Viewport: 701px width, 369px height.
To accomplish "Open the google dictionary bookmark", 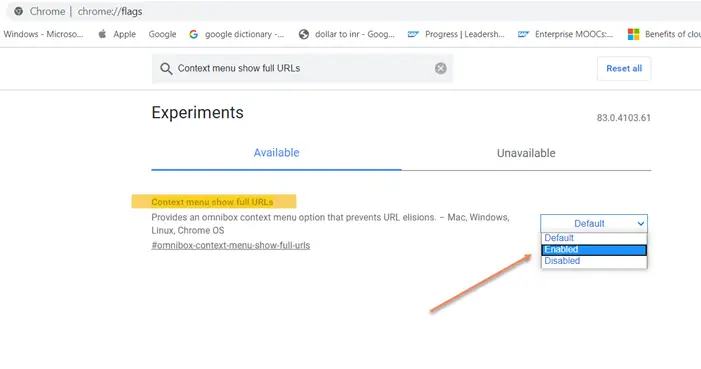I will click(x=236, y=34).
